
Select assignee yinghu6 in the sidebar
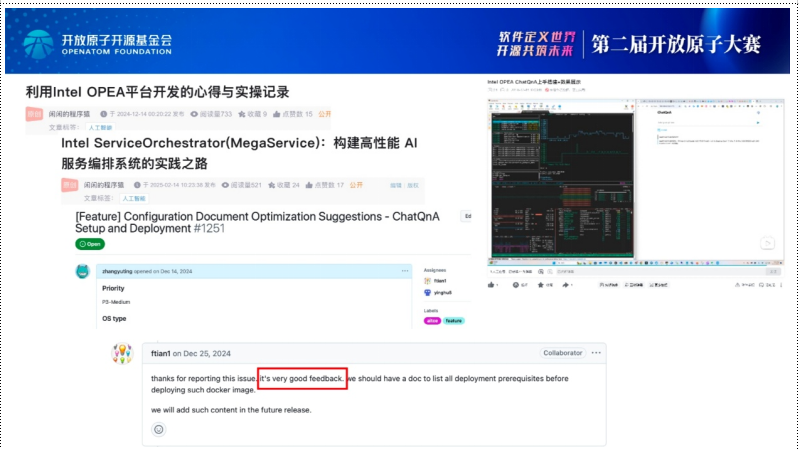[x=438, y=293]
